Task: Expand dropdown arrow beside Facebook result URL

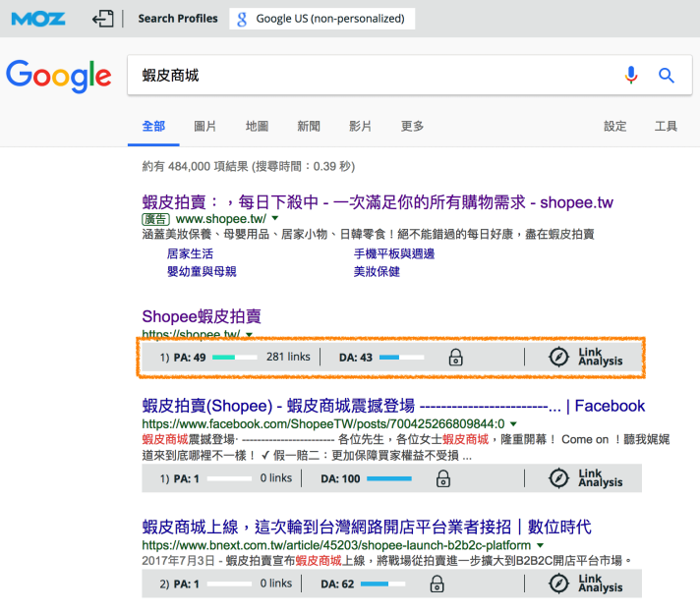Action: click(513, 423)
